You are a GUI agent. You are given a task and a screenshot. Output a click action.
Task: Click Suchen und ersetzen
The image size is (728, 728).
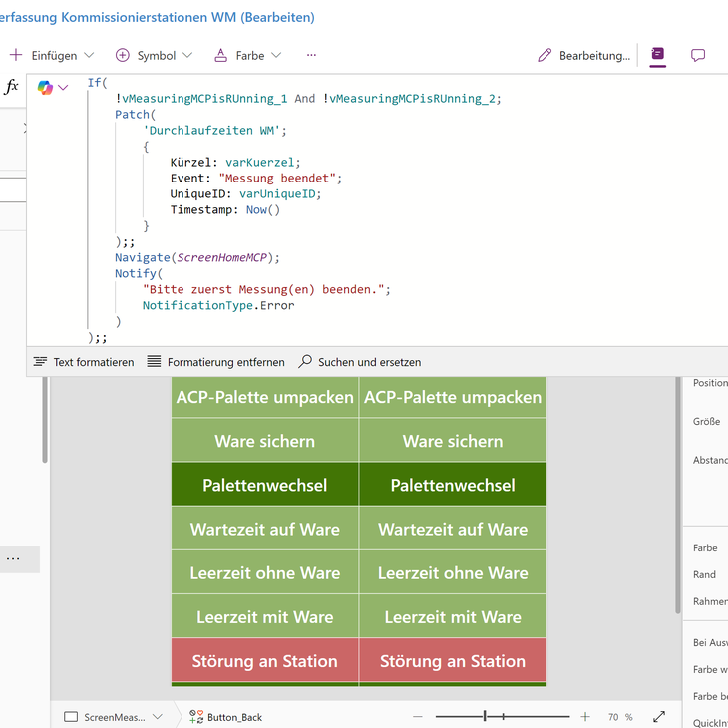click(360, 362)
